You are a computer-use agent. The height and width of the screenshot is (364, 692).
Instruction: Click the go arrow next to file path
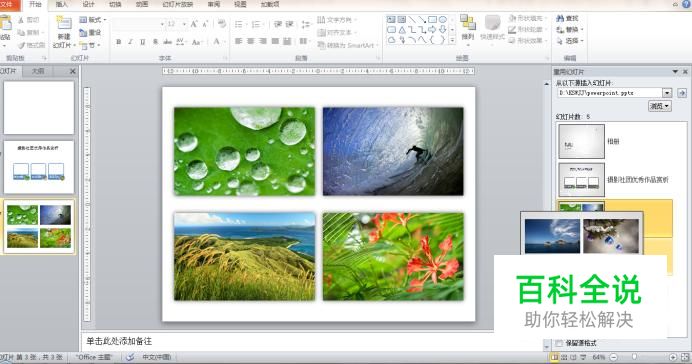click(x=682, y=93)
